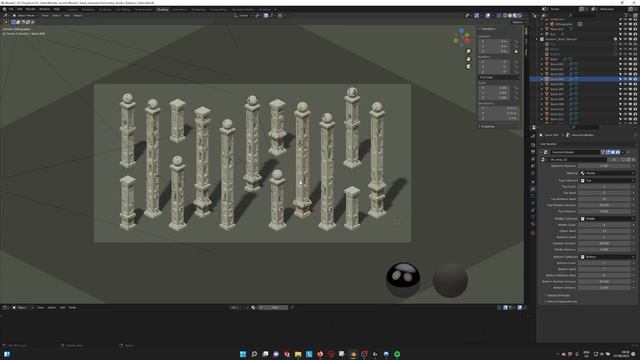Open the Render menu
This screenshot has width=640, height=360.
pos(30,9)
